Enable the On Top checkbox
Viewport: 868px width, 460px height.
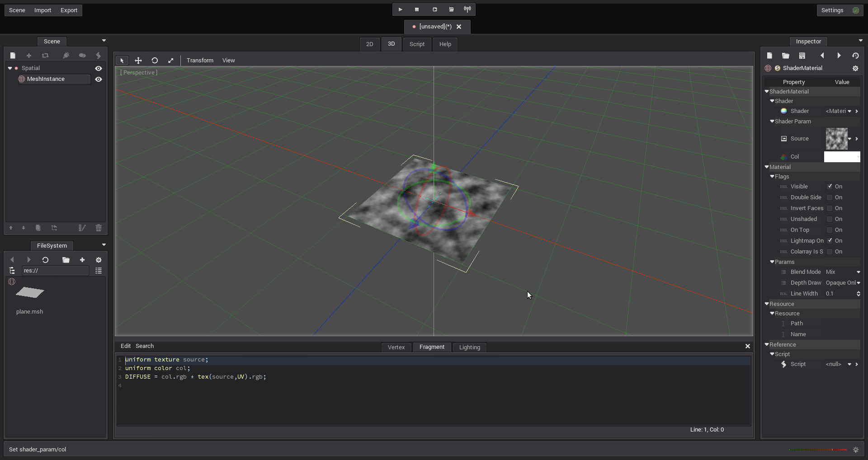click(x=830, y=230)
